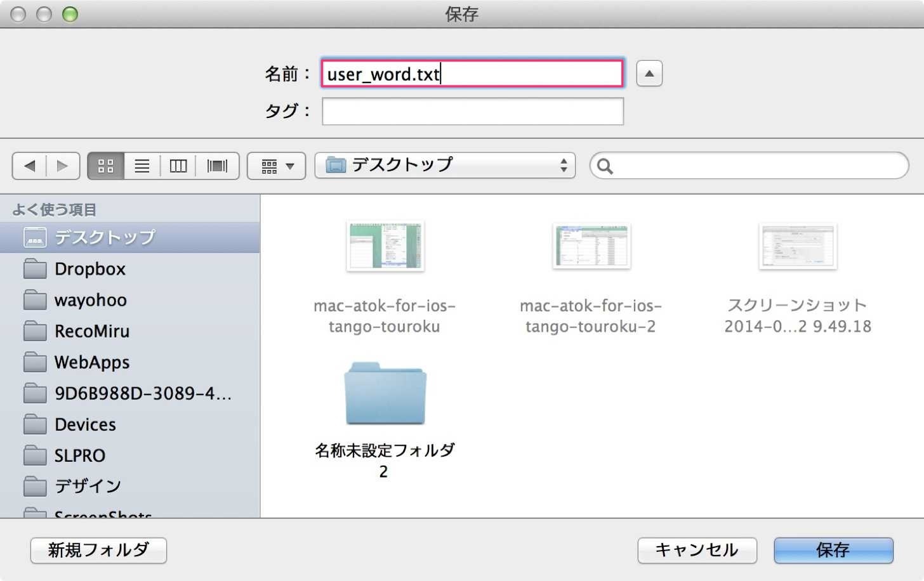Select Dropbox in the sidebar

pos(129,269)
